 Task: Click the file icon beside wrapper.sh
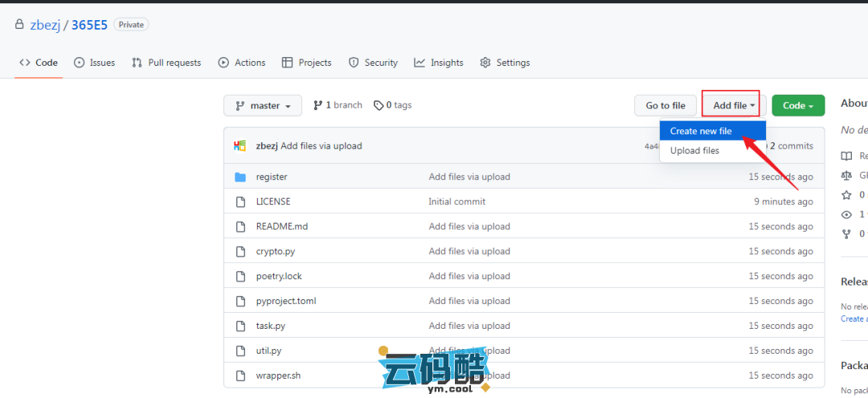pyautogui.click(x=240, y=375)
